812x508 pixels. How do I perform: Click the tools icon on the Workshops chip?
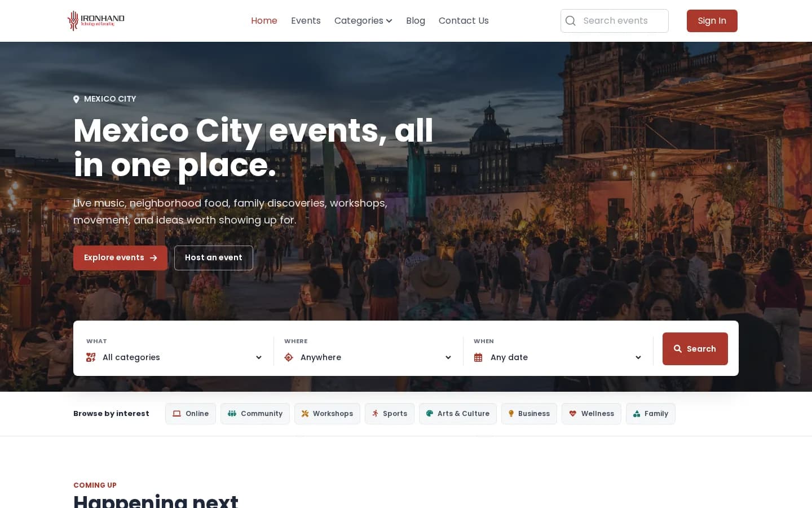(305, 414)
